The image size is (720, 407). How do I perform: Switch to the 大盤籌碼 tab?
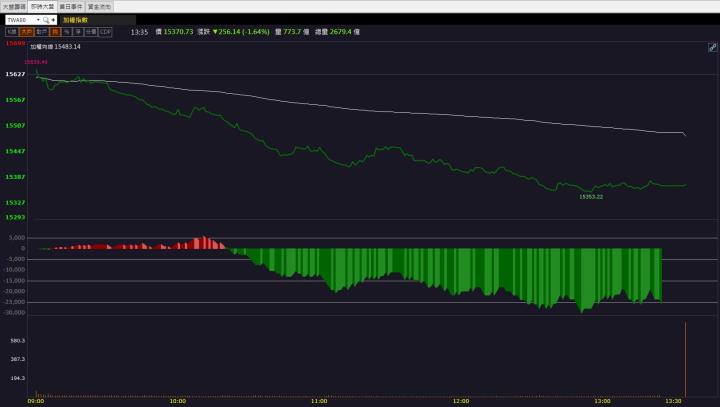click(14, 6)
